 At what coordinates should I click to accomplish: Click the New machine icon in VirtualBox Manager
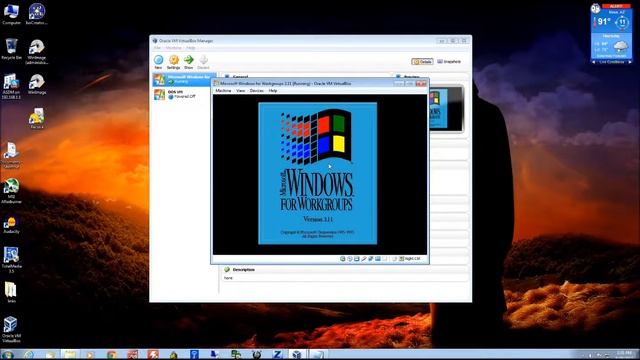click(x=158, y=62)
